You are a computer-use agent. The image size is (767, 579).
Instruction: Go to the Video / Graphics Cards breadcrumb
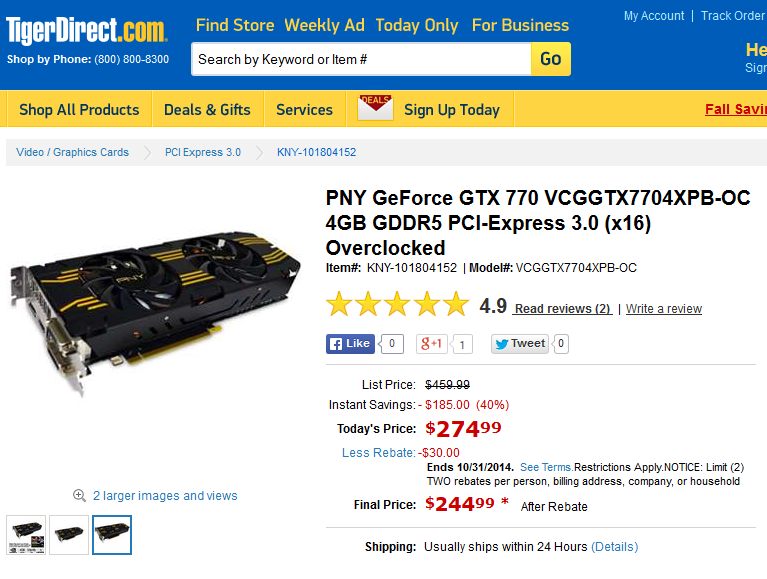(x=73, y=152)
